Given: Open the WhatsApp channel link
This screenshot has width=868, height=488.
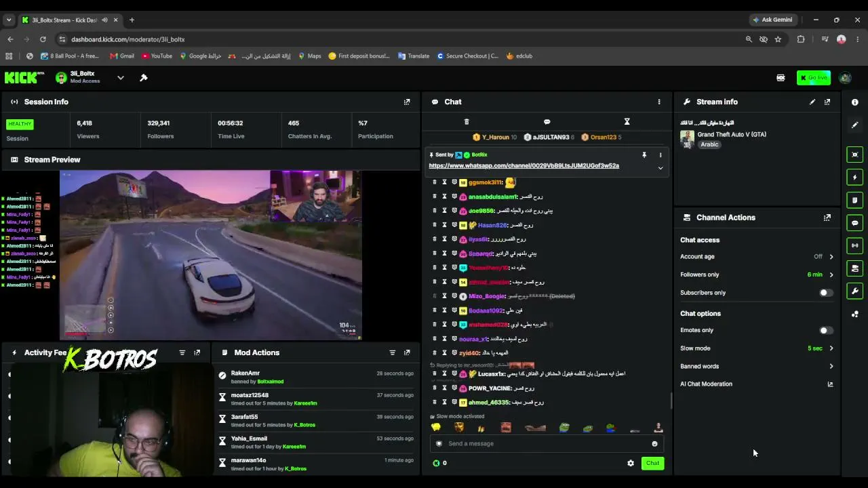Looking at the screenshot, I should tap(524, 166).
